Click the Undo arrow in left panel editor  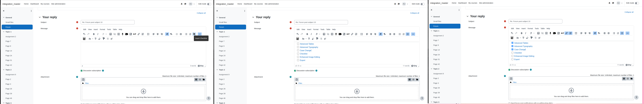pos(84,34)
